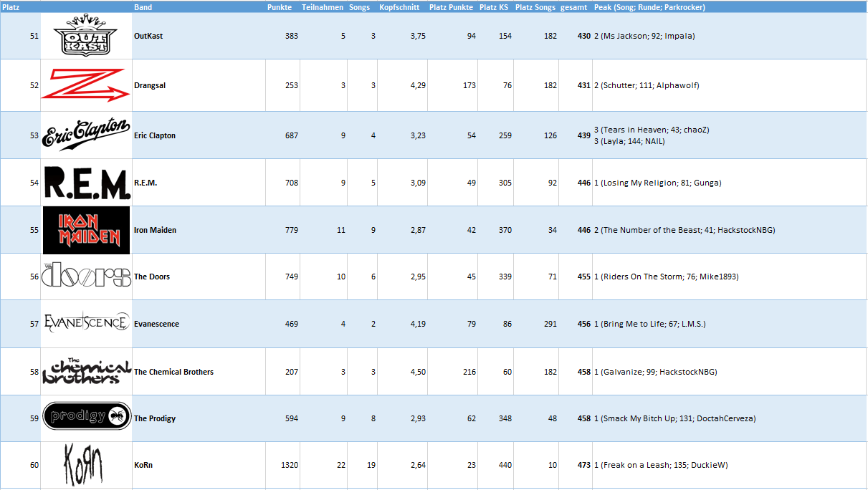Select the band name Drangsal
This screenshot has width=868, height=490.
pyautogui.click(x=150, y=85)
